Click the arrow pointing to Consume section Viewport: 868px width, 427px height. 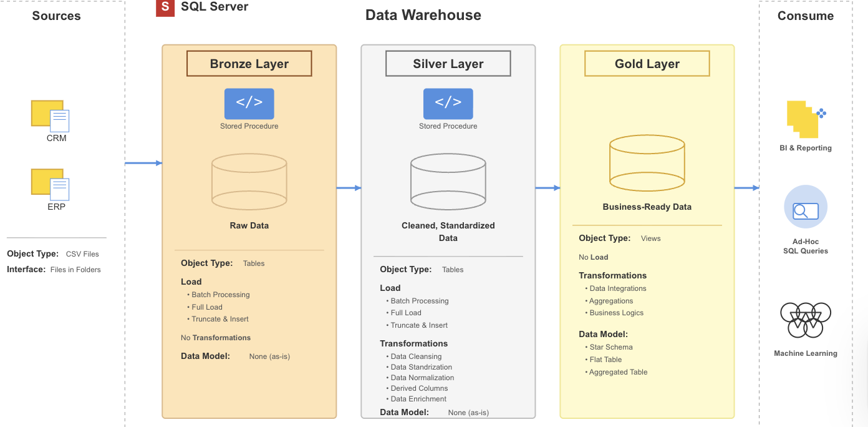(746, 187)
